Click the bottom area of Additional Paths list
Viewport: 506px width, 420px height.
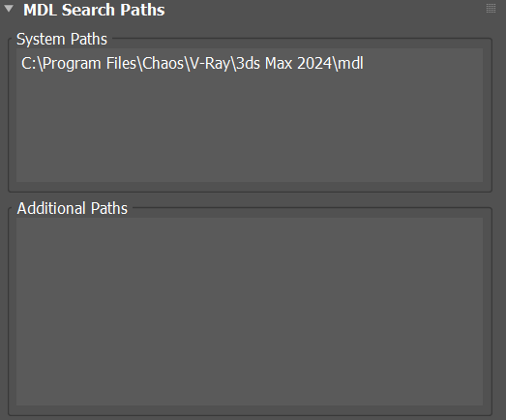pyautogui.click(x=250, y=394)
